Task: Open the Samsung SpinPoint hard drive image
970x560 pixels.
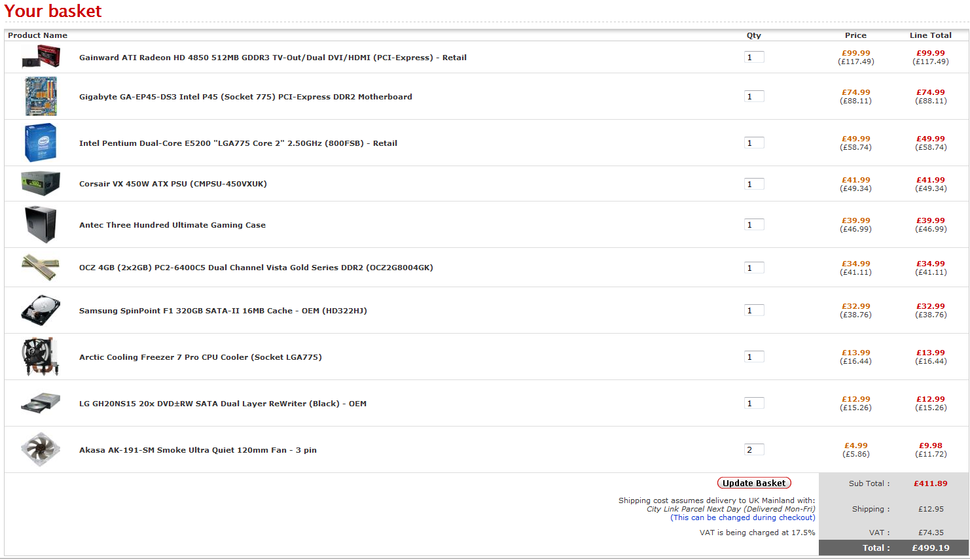Action: tap(41, 310)
